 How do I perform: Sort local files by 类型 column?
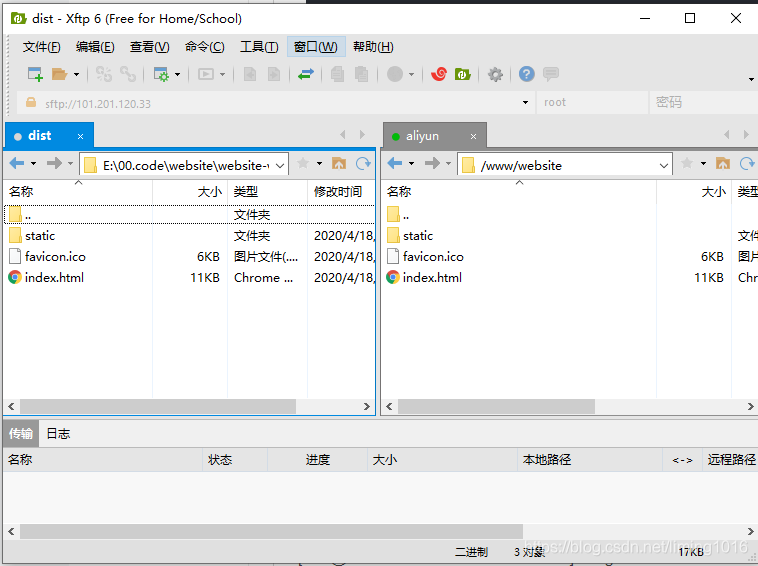coord(267,192)
